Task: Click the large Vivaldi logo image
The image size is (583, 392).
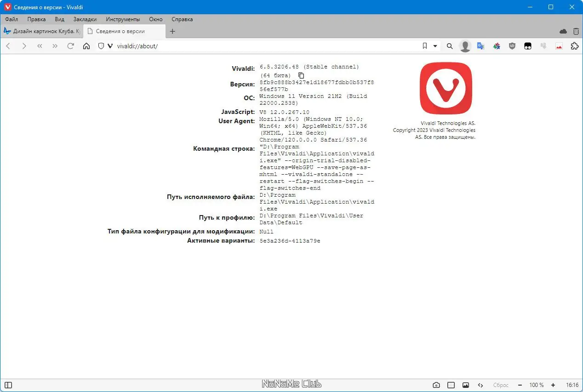Action: [x=446, y=88]
